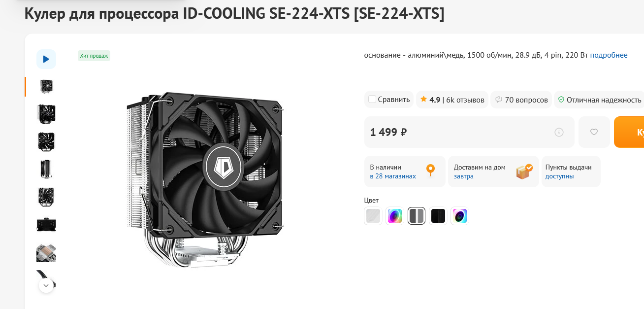Viewport: 644px width, 309px height.
Task: Choose the solid black color swatch
Action: click(438, 216)
